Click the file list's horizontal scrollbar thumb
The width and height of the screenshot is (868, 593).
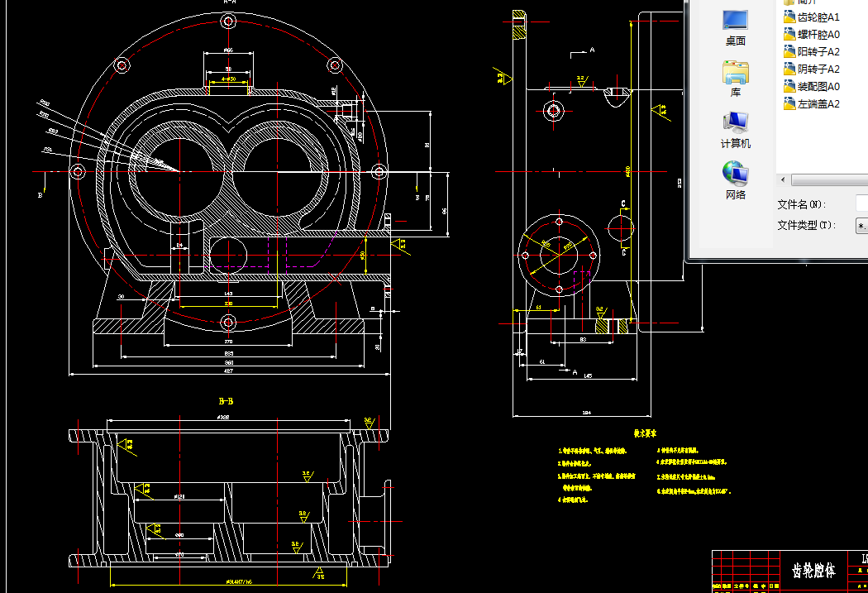point(829,179)
